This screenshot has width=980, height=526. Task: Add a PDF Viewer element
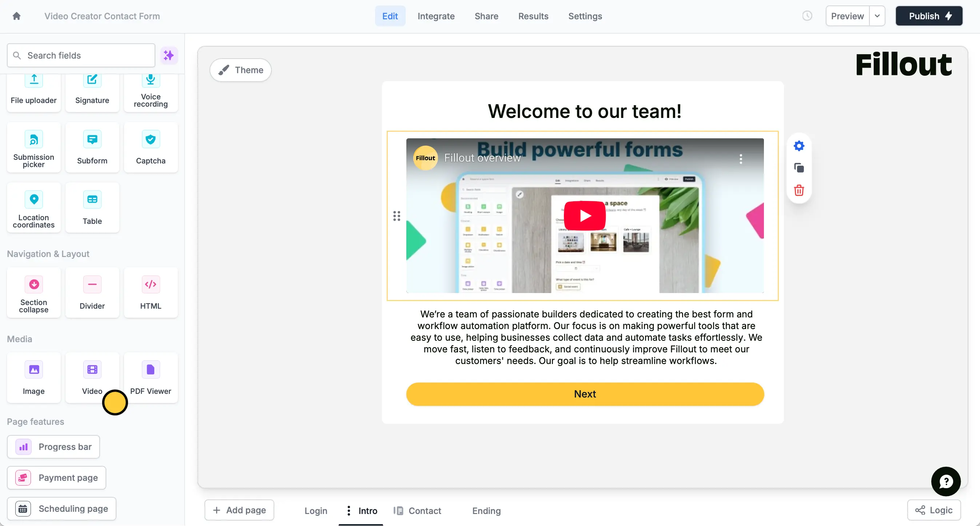tap(151, 377)
